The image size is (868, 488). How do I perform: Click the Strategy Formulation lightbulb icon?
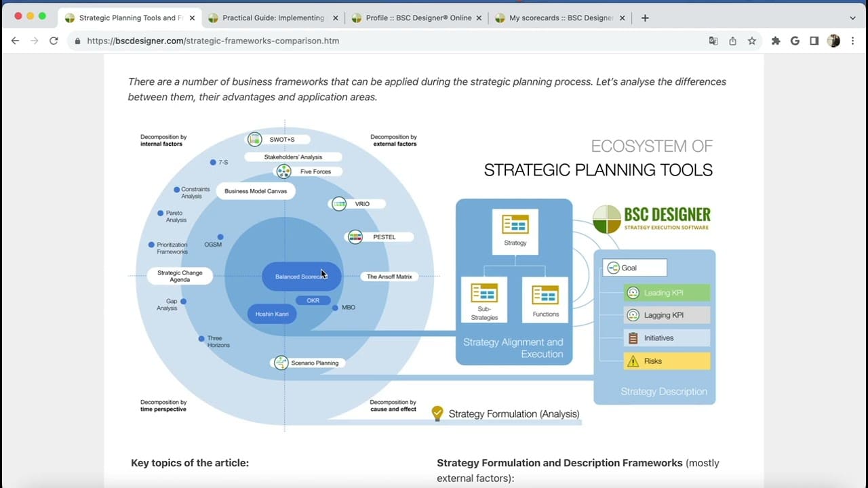[x=437, y=413]
